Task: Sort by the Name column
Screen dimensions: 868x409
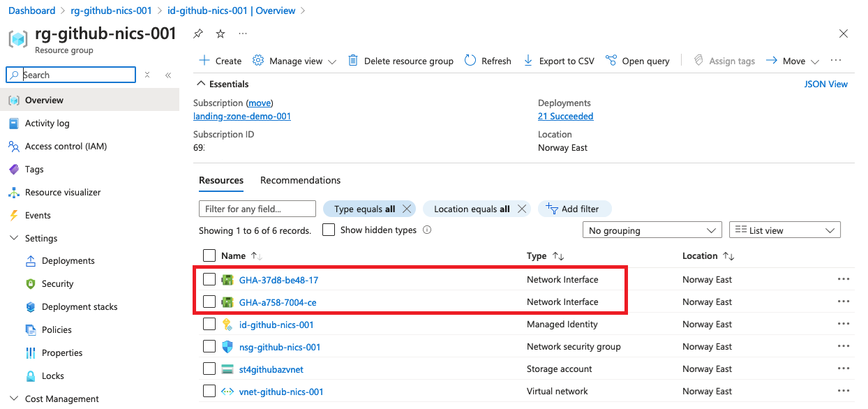Action: (x=241, y=256)
